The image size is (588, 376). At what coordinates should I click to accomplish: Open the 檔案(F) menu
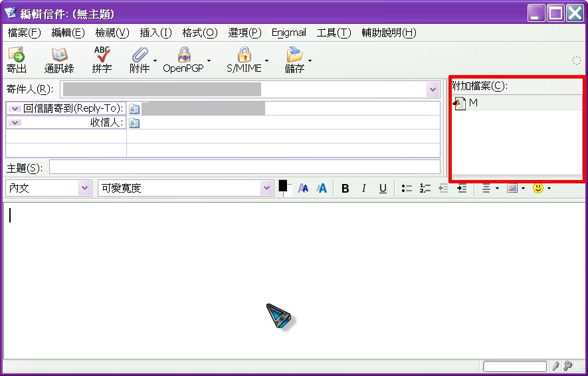24,33
